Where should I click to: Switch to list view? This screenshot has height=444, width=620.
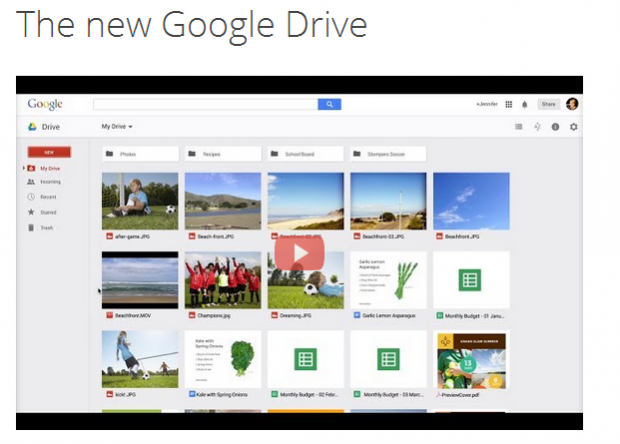(x=518, y=127)
